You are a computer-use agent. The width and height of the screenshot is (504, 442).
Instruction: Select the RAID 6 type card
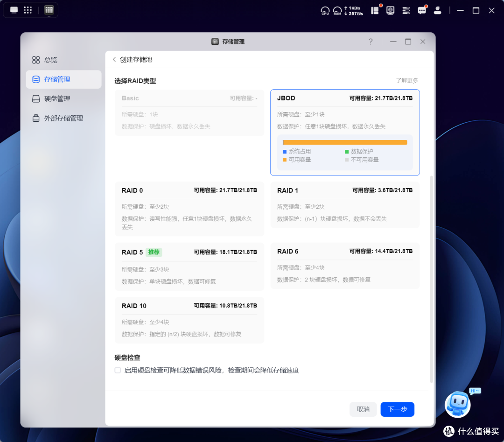[x=345, y=266]
